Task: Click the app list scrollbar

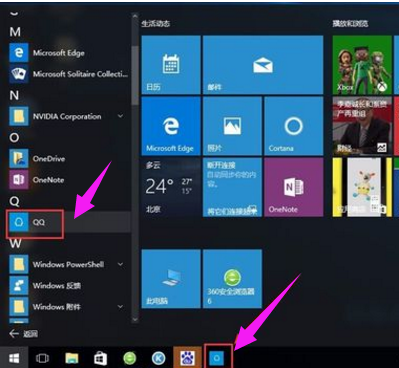Action: (x=135, y=75)
